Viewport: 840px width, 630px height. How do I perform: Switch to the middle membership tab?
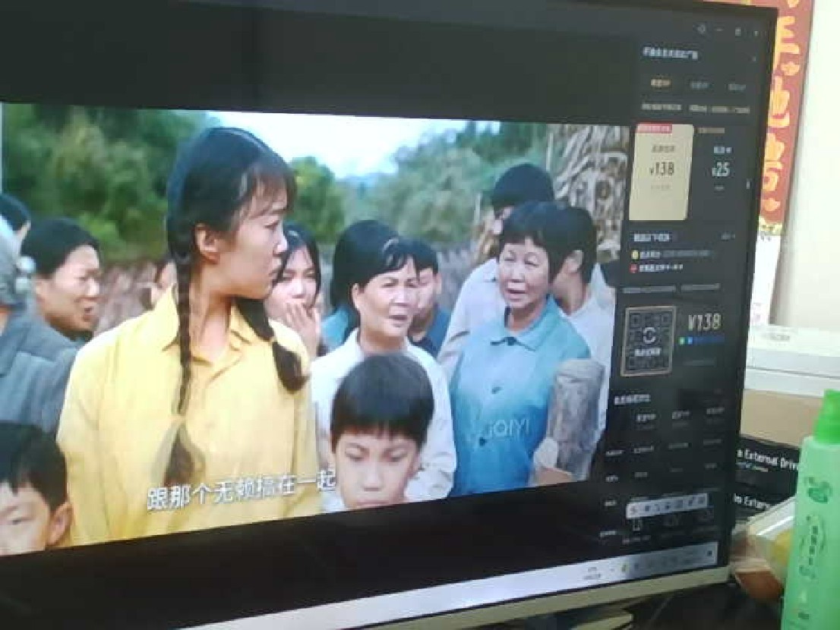tap(699, 86)
